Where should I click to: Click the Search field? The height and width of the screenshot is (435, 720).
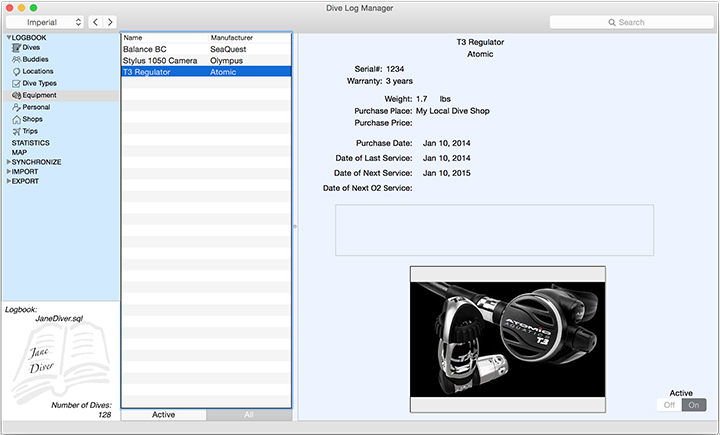click(630, 21)
